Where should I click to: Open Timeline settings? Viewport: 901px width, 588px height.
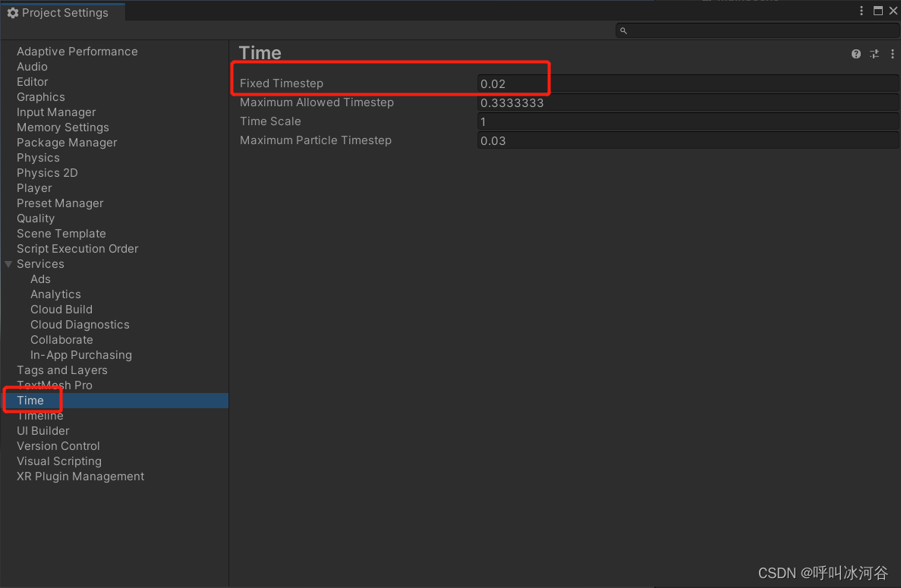40,416
